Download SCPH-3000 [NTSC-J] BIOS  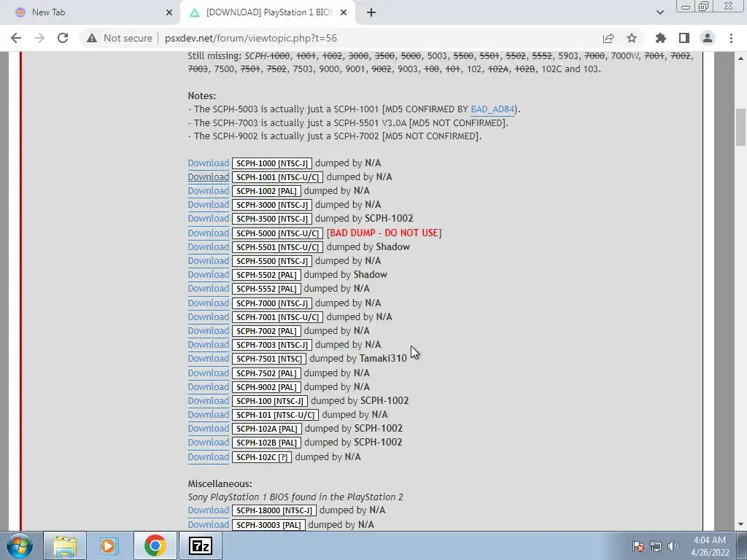[208, 205]
